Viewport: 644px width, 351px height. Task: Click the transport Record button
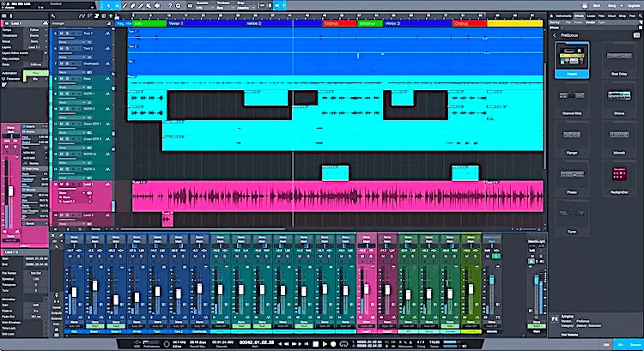click(333, 343)
